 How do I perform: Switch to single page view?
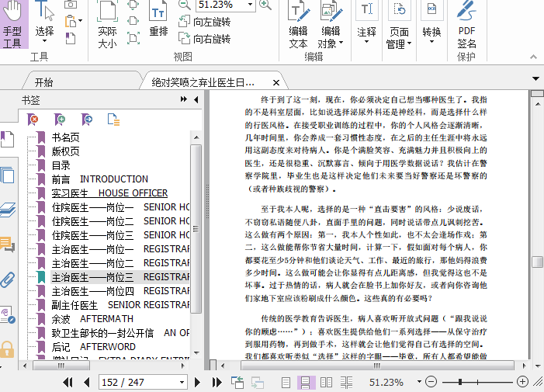[286, 382]
